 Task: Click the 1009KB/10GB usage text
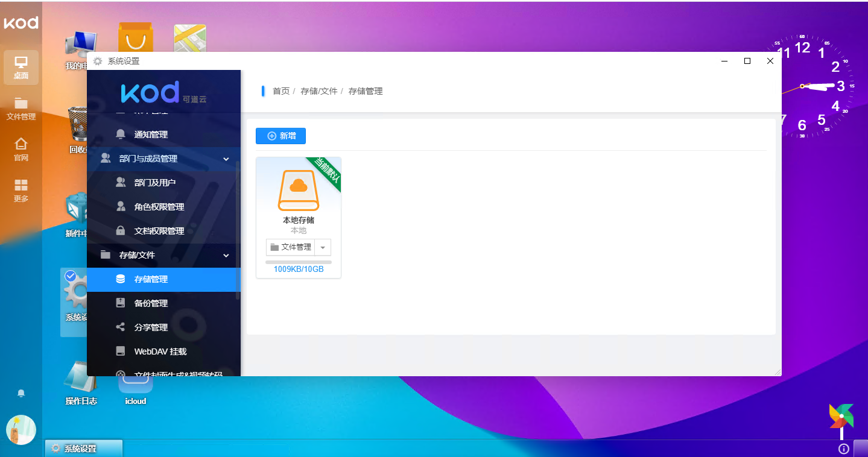[x=299, y=269]
